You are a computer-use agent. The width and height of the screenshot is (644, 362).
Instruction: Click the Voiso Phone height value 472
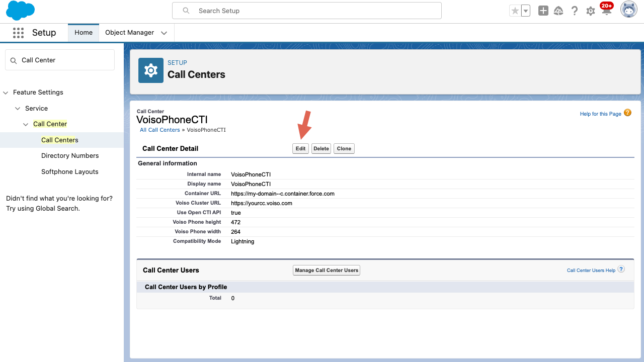pyautogui.click(x=235, y=222)
